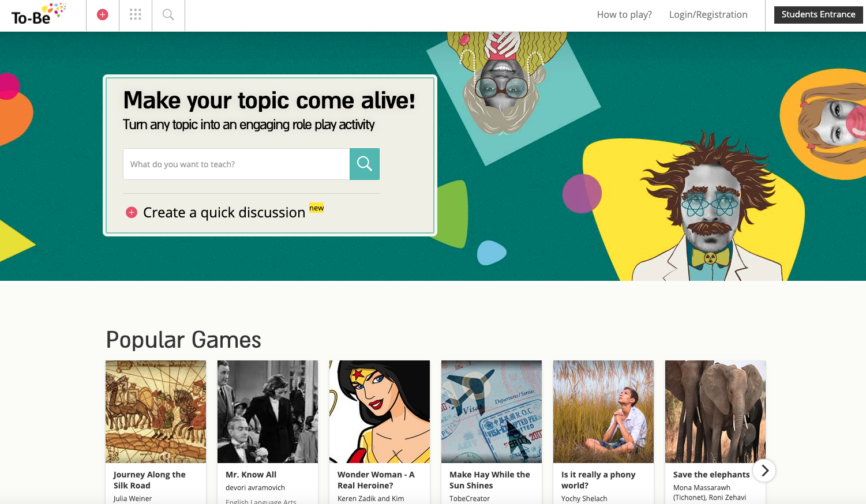Open Make Hay While the Sun Shines image
Image resolution: width=866 pixels, height=504 pixels.
[492, 412]
